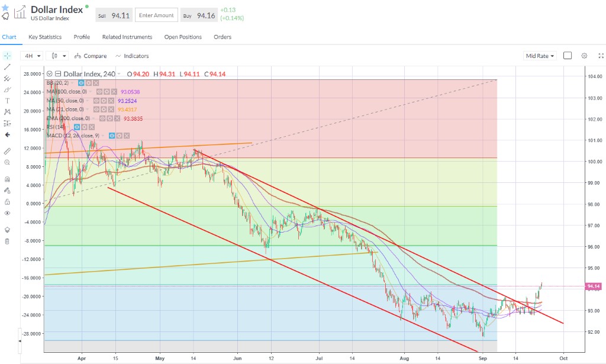Remove the MA (21, close, 0) indicator
This screenshot has height=364, width=606.
tap(111, 109)
